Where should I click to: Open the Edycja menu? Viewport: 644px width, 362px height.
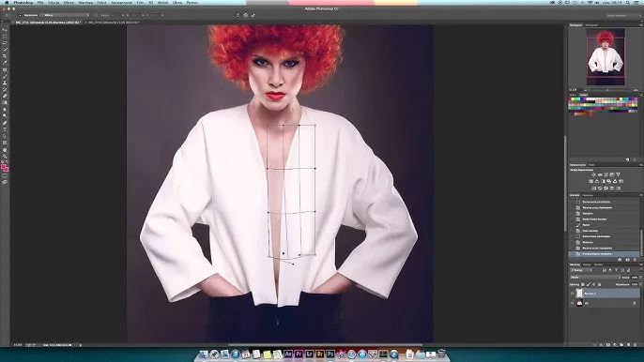click(54, 3)
